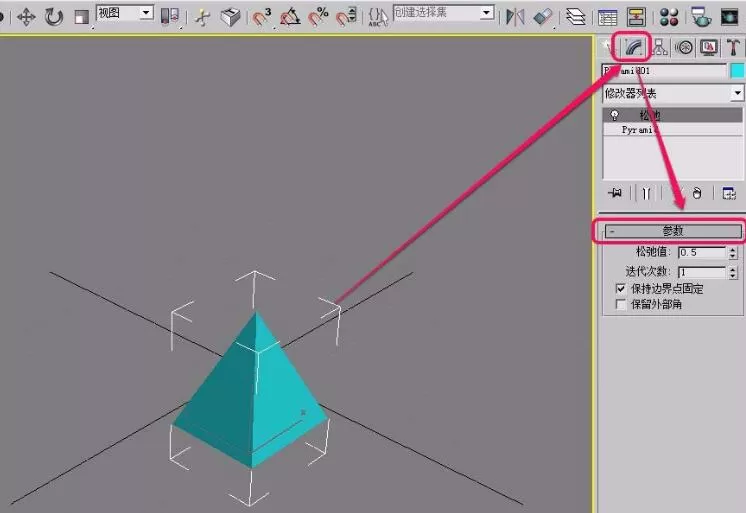Open Render Scene teapot dialog icon
The height and width of the screenshot is (513, 746).
pyautogui.click(x=700, y=18)
